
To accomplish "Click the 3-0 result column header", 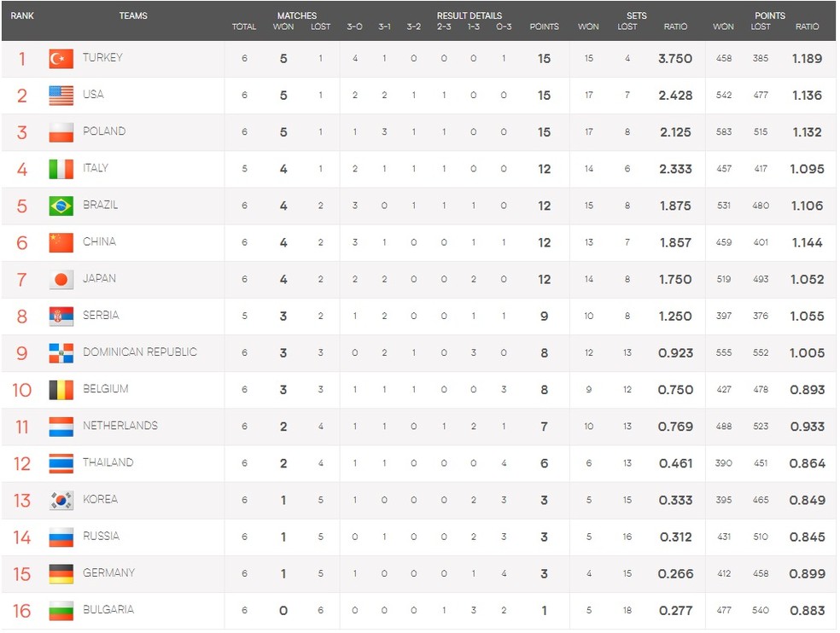I will (354, 26).
